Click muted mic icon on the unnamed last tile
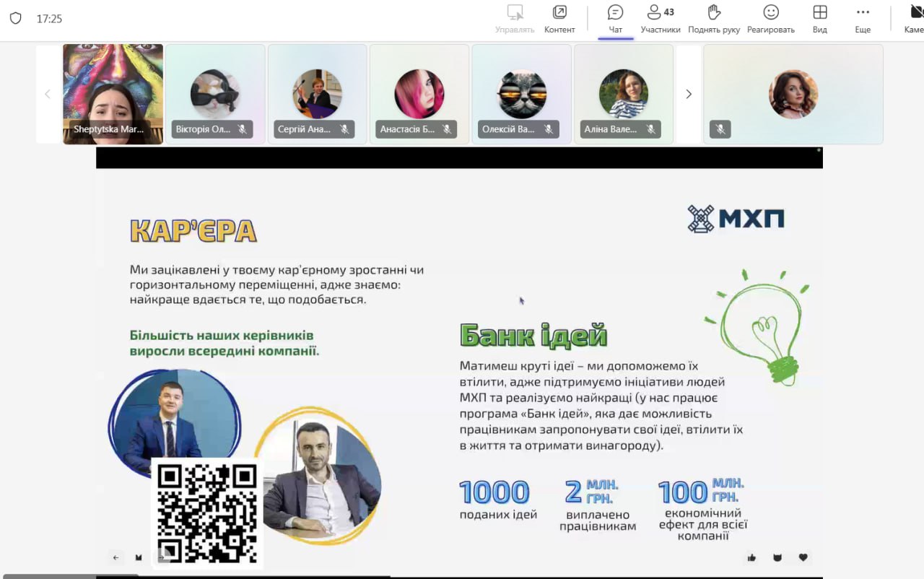The height and width of the screenshot is (579, 924). tap(720, 129)
